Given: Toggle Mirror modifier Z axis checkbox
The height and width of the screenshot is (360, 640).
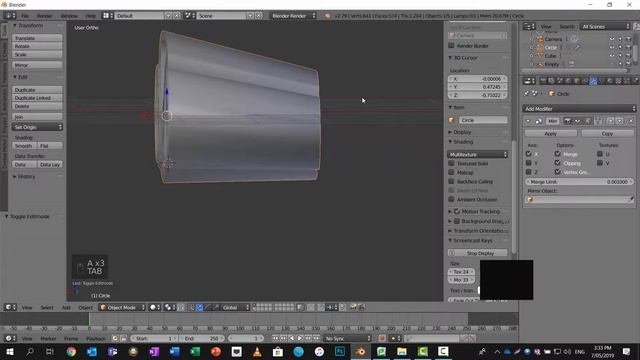Looking at the screenshot, I should (x=529, y=172).
